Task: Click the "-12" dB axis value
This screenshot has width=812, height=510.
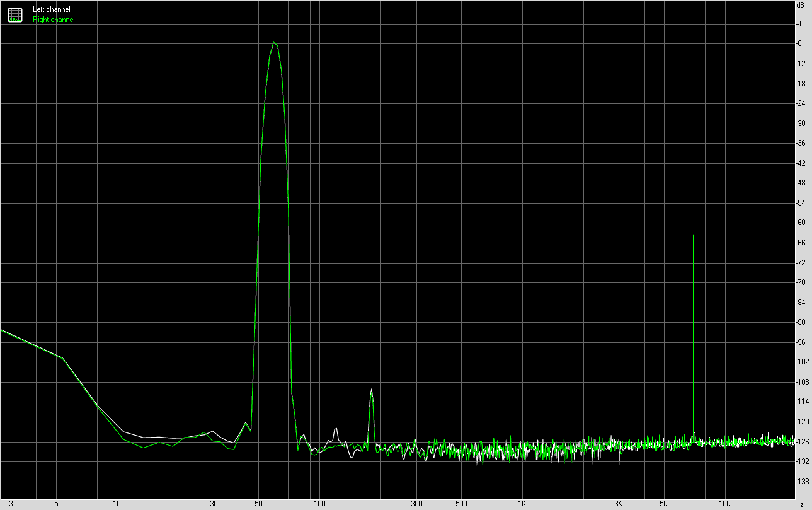Action: [x=801, y=64]
